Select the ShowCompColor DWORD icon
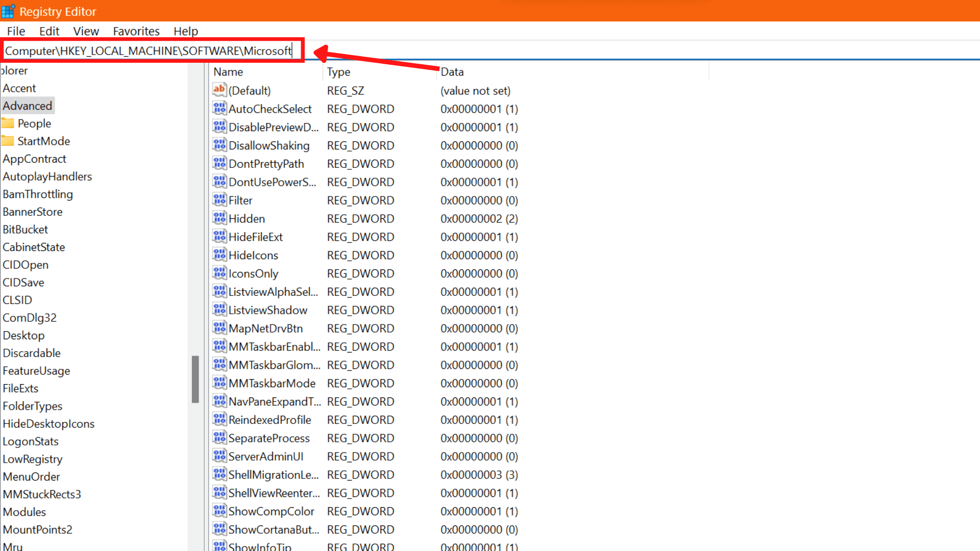 point(219,511)
